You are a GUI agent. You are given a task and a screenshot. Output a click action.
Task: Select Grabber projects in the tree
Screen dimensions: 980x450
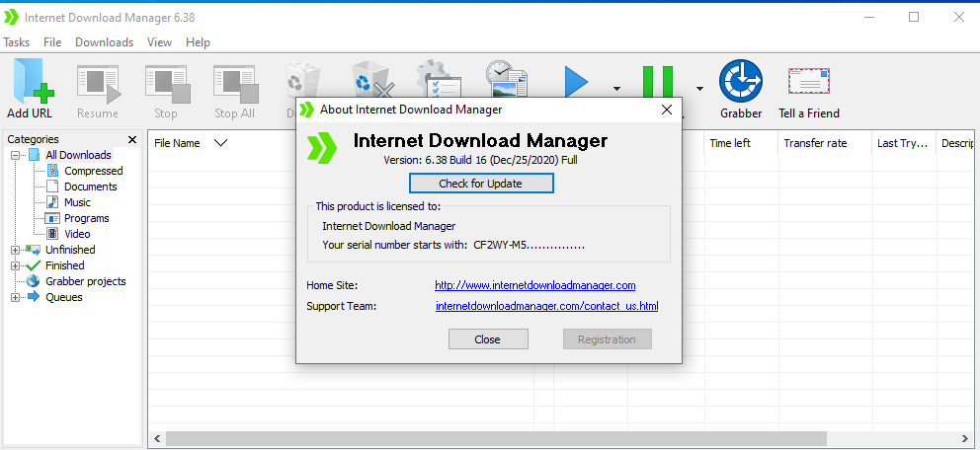(x=86, y=281)
